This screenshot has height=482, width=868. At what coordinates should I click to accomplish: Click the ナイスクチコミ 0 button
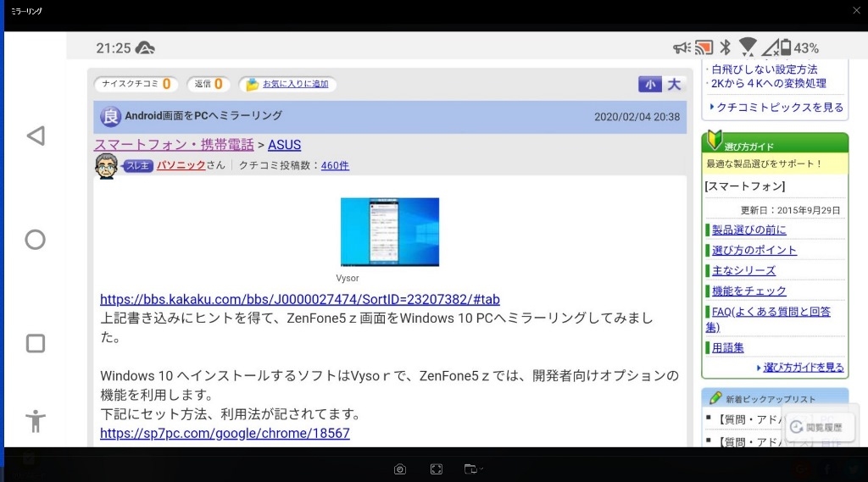point(136,84)
